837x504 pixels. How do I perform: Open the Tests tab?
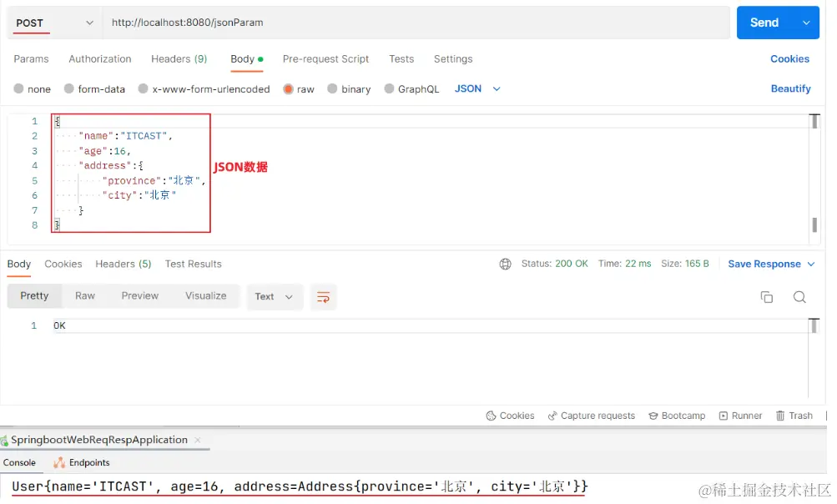pos(401,58)
